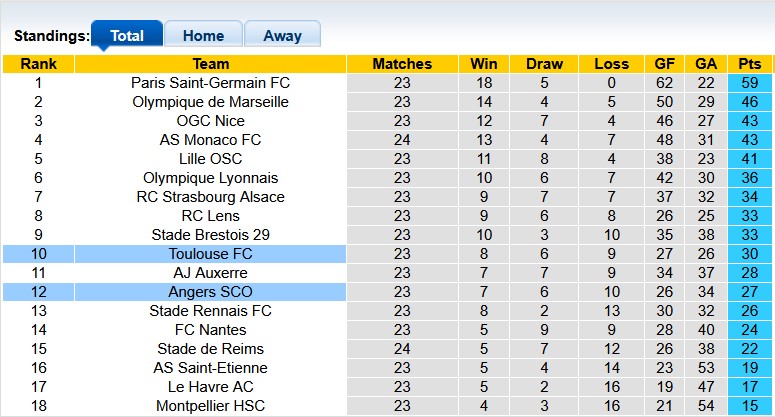Click highlighted Angers SCO team name
The height and width of the screenshot is (417, 775).
click(210, 292)
